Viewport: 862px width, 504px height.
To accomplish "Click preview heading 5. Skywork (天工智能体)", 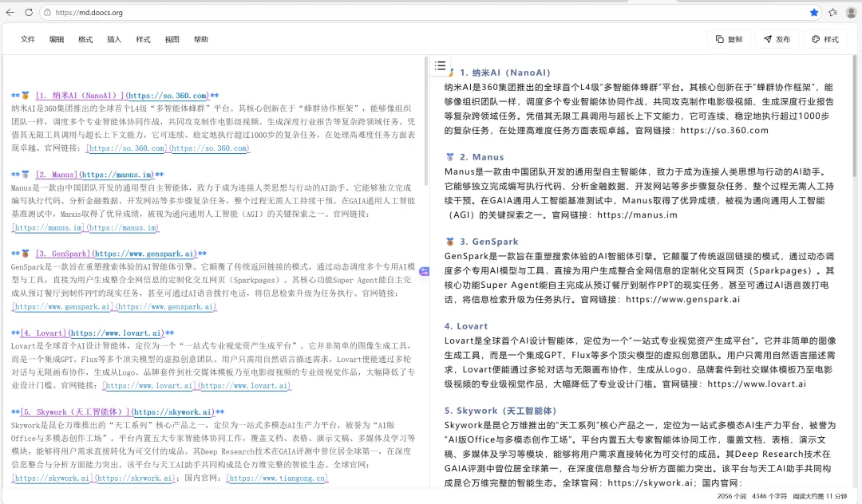I will (x=500, y=411).
